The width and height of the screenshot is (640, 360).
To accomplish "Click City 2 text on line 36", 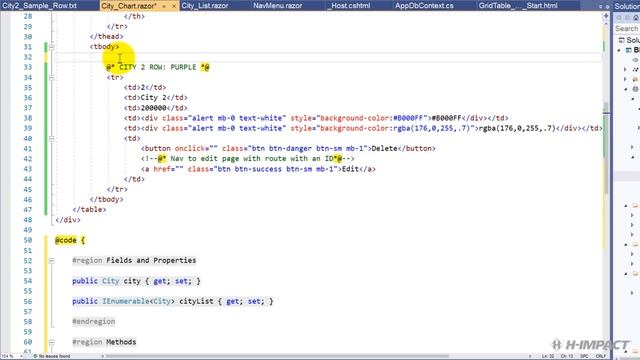I will pos(153,98).
